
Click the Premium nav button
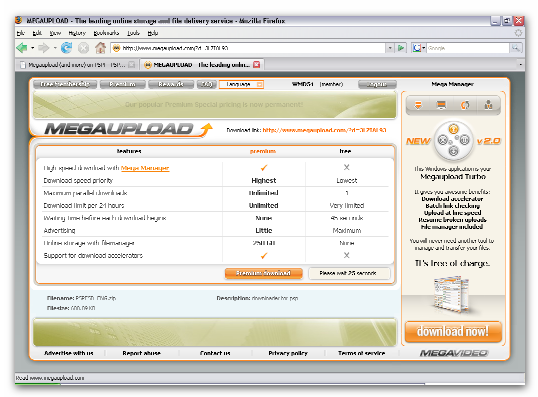(122, 84)
